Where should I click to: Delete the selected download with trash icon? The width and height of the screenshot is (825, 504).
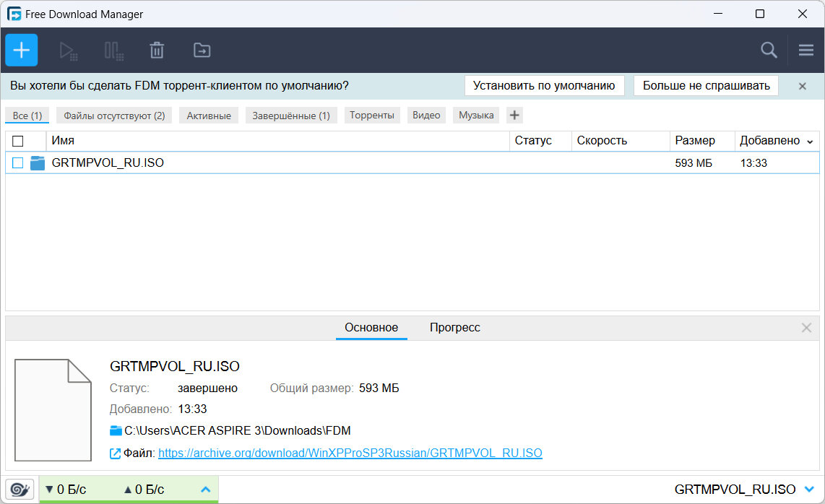point(157,51)
